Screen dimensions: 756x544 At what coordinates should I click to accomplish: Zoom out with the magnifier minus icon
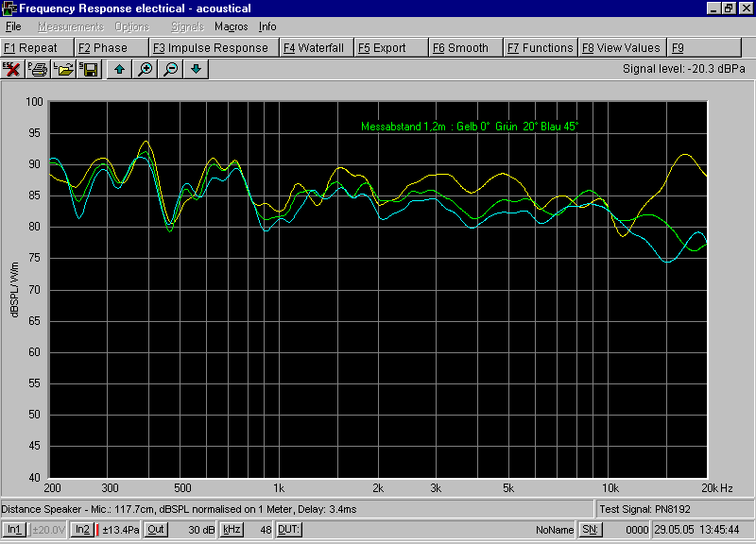(x=170, y=69)
